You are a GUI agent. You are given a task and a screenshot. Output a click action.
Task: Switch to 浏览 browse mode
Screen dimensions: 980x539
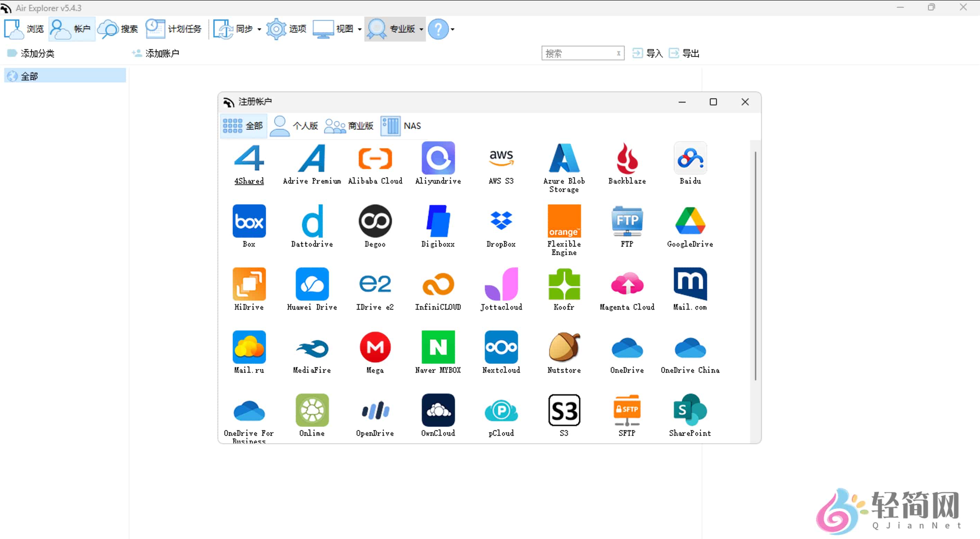(24, 29)
